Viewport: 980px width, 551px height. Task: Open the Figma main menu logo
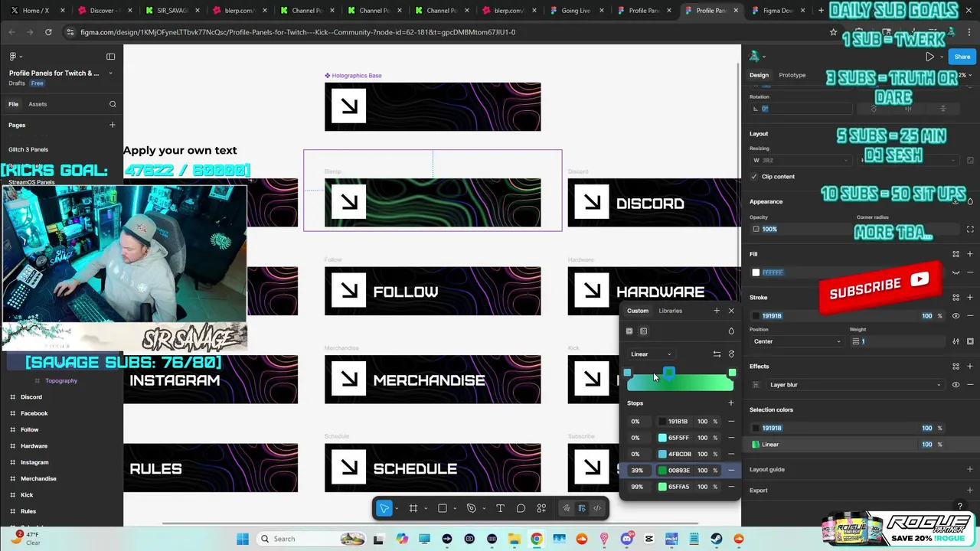click(12, 57)
